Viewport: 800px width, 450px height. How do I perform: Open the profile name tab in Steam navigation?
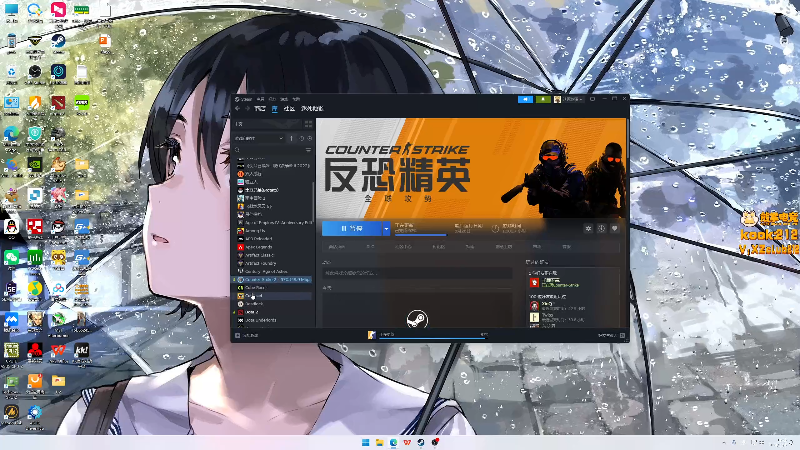pyautogui.click(x=312, y=109)
